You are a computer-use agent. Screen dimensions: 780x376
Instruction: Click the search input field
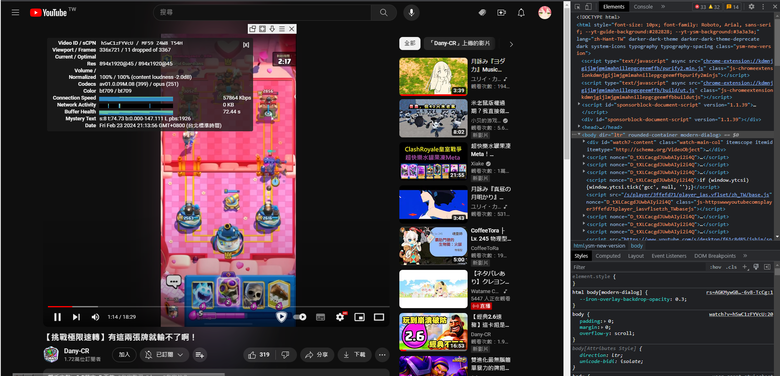click(262, 12)
